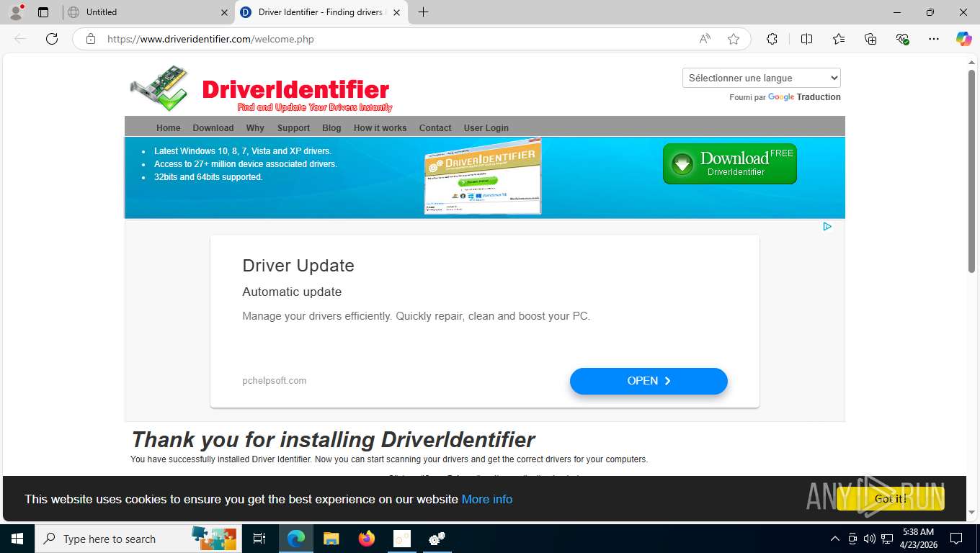Open the Collections icon
980x553 pixels.
click(870, 39)
